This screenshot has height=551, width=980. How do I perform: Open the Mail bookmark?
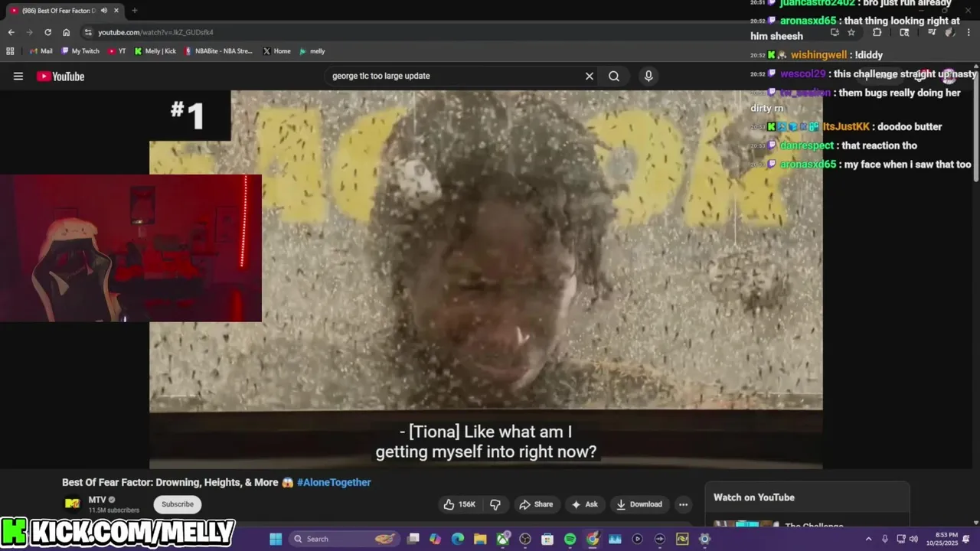pos(41,51)
